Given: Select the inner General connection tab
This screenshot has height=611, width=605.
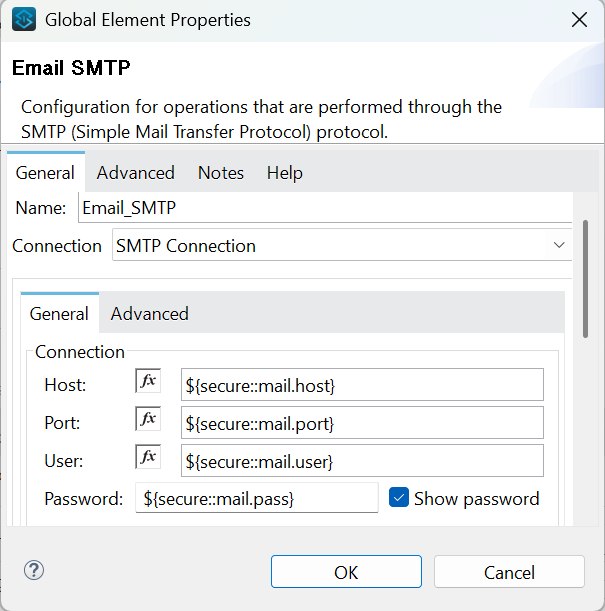Looking at the screenshot, I should [59, 314].
